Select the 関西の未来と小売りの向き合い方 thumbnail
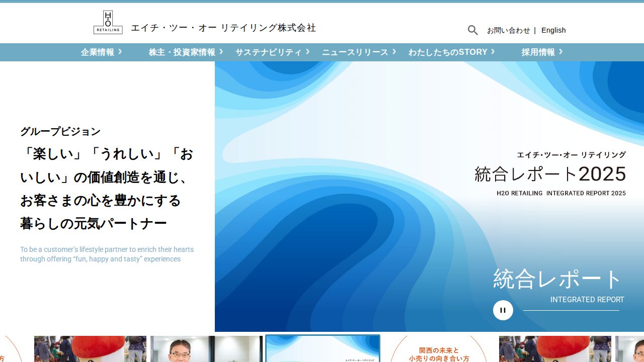The width and height of the screenshot is (644, 362). 439,349
